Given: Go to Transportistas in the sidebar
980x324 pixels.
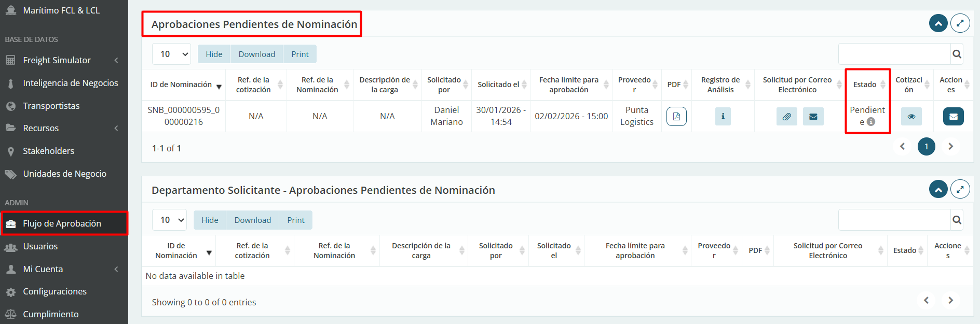Looking at the screenshot, I should tap(51, 106).
